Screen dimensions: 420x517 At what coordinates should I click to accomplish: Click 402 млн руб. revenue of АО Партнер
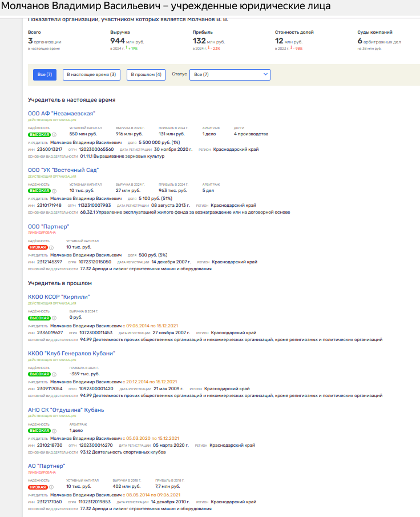[x=127, y=487]
